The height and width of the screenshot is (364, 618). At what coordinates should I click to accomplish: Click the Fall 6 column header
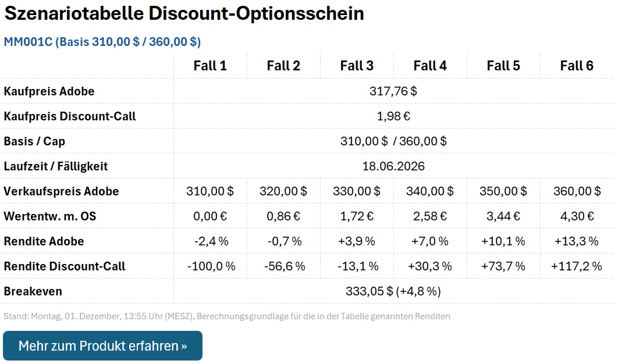(577, 66)
